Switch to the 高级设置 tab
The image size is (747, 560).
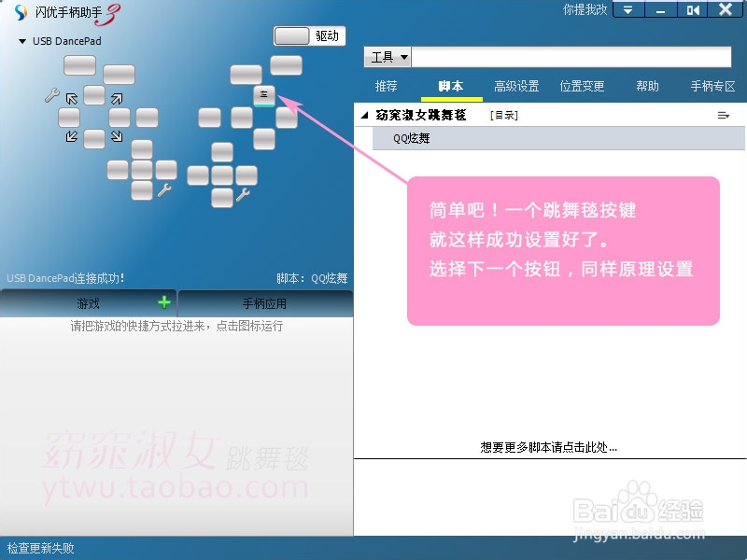(516, 86)
